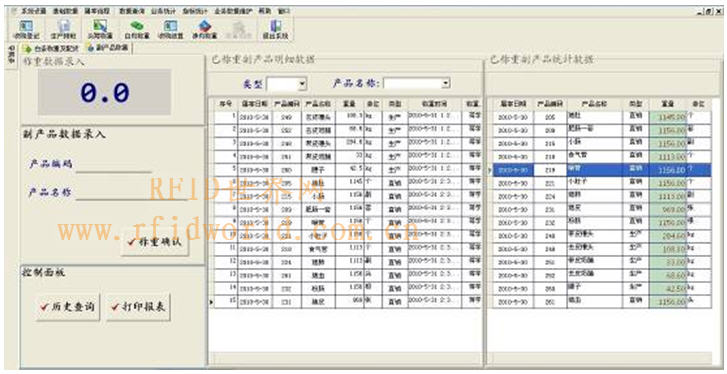Screen dimensions: 727x374
Task: Click the 称重确认 button
Action: click(155, 241)
